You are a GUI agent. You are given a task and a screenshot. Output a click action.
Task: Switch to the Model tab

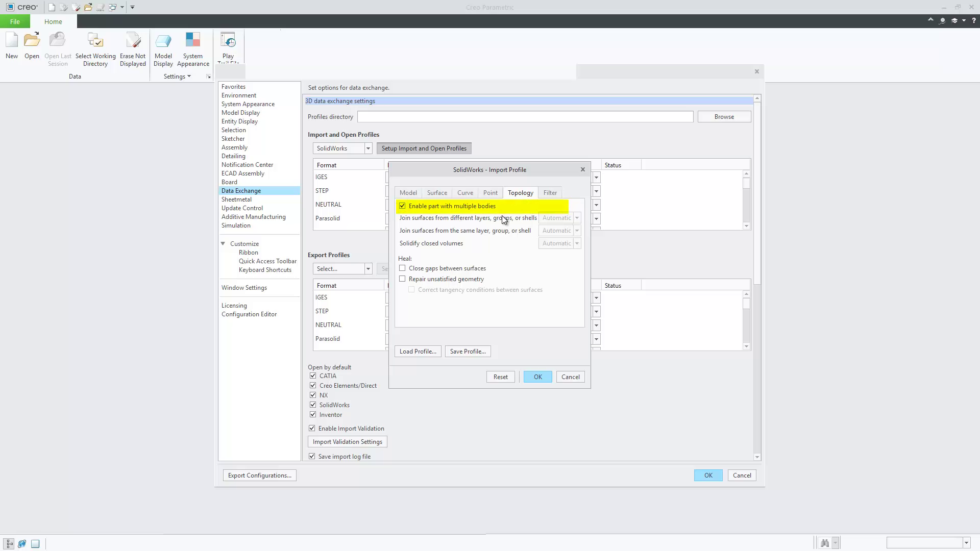408,193
